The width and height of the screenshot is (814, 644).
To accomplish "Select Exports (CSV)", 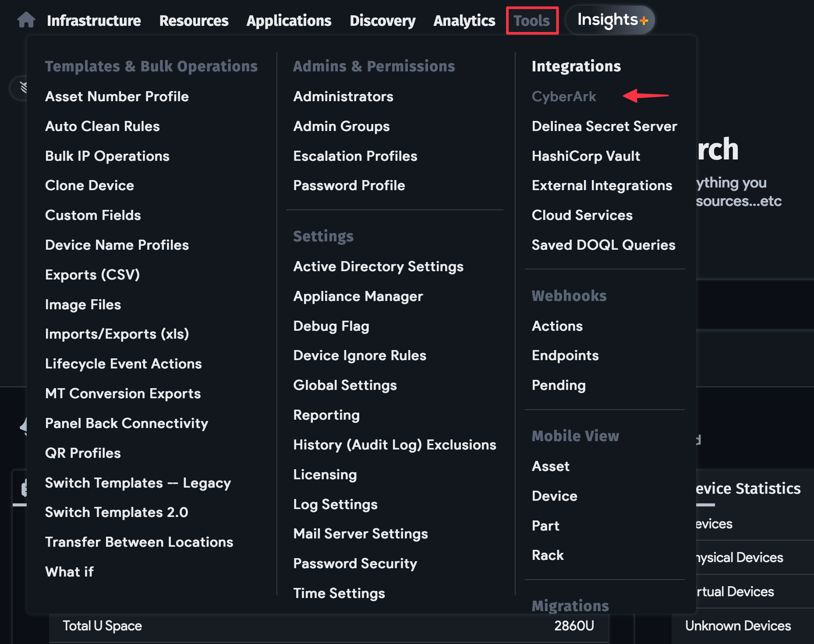I will 92,275.
